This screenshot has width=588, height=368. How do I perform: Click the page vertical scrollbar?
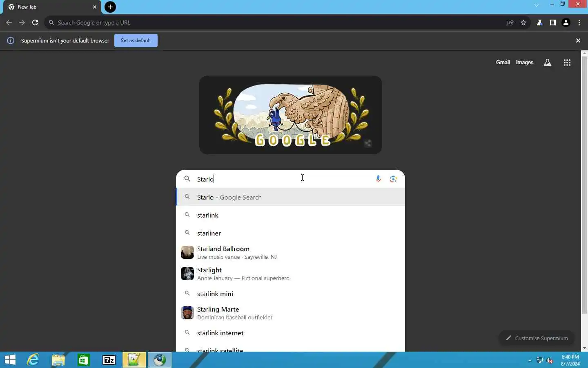(x=584, y=184)
